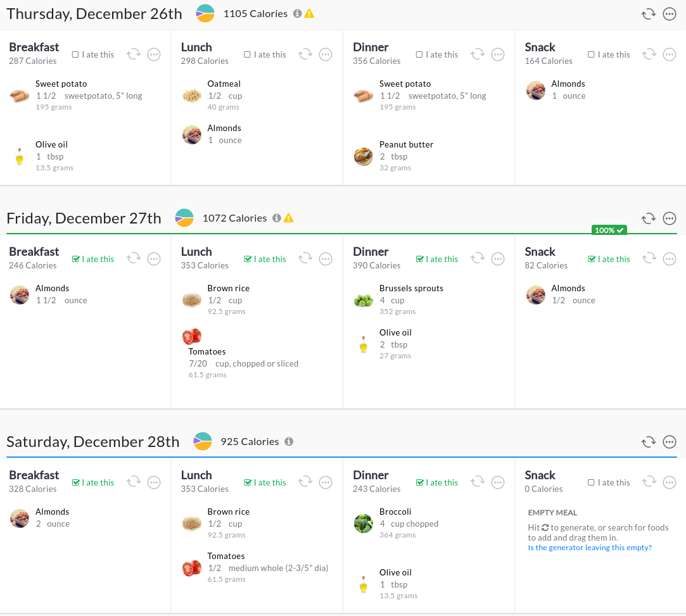Regenerate Saturday Dinner meal

tap(478, 482)
